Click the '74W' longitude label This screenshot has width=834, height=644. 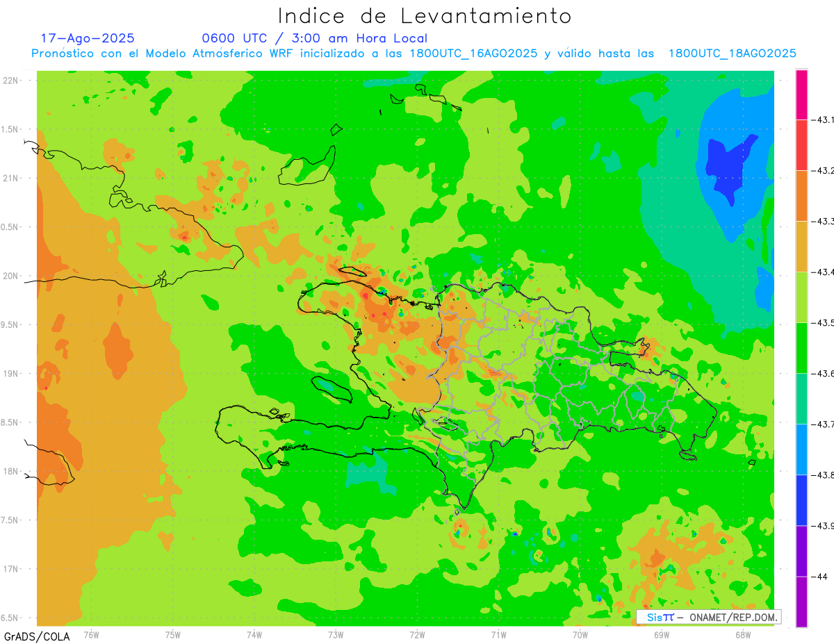(x=254, y=634)
